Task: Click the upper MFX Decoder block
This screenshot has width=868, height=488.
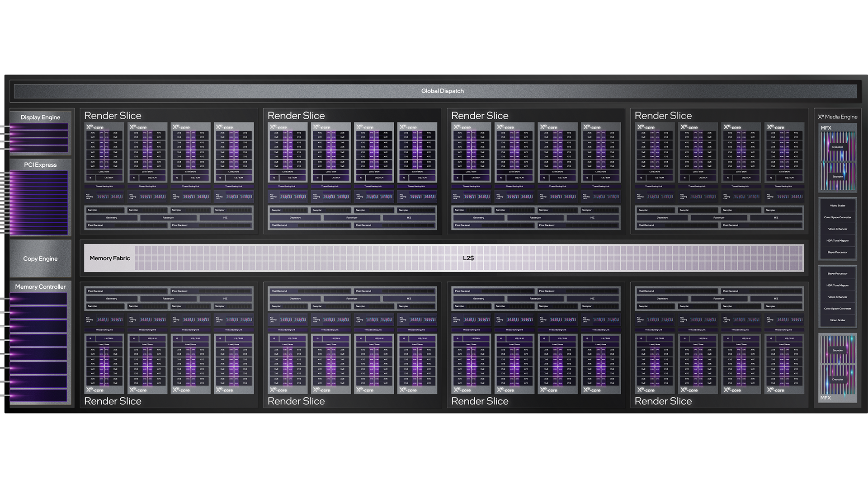Action: click(837, 147)
